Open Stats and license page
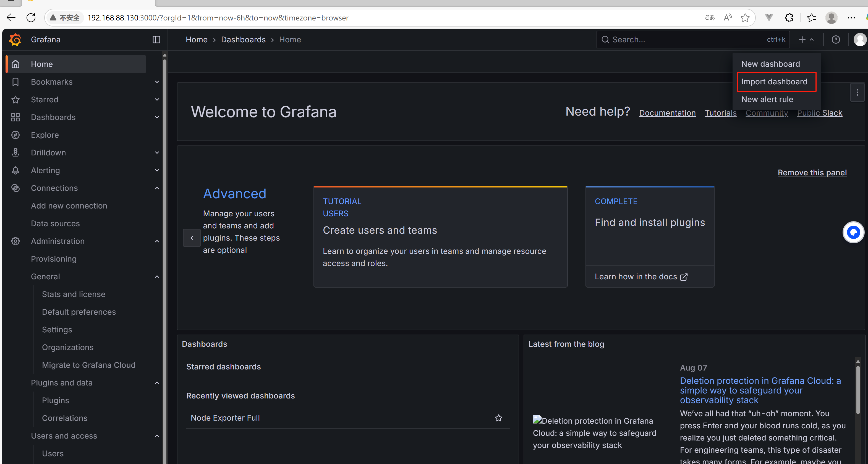 pyautogui.click(x=74, y=294)
